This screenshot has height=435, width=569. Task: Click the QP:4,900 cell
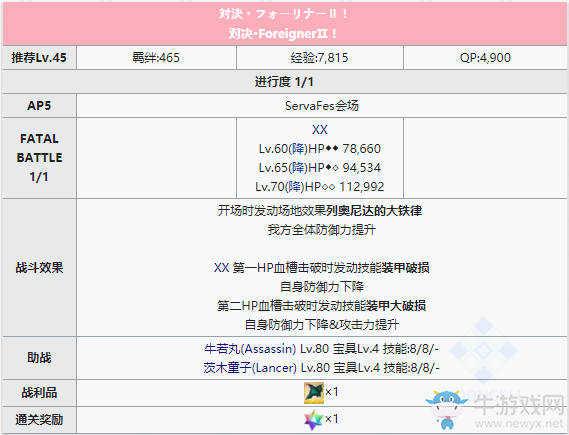point(485,58)
